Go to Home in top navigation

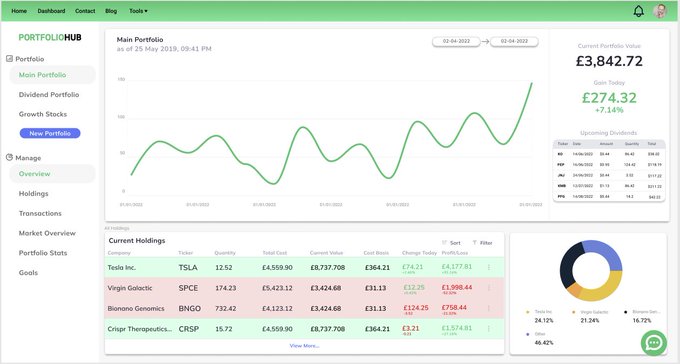[19, 11]
